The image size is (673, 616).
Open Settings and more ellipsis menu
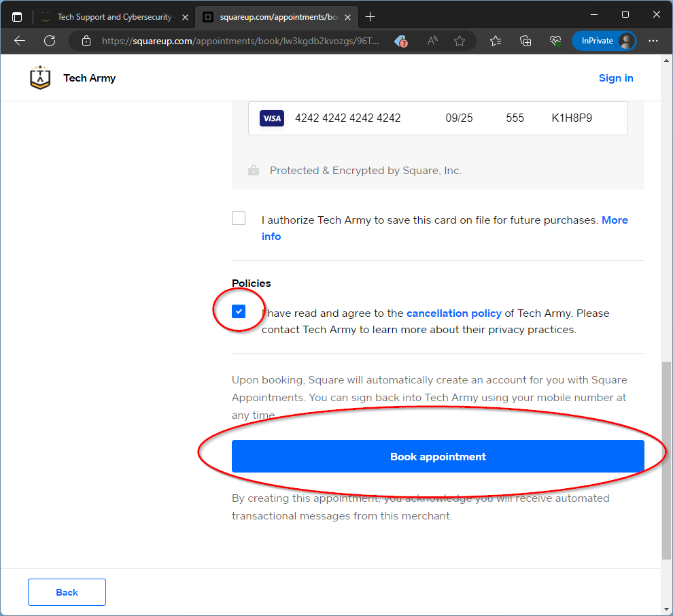tap(653, 41)
